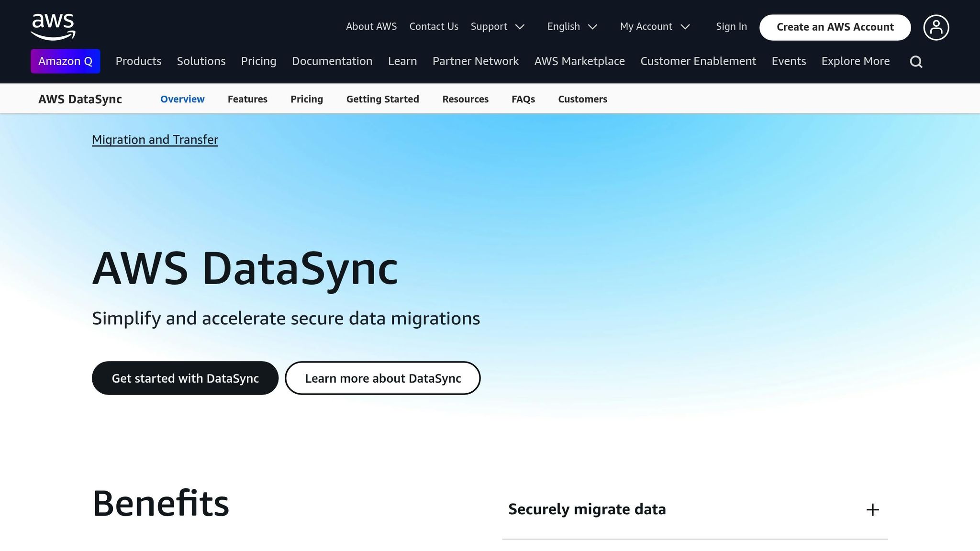The image size is (980, 551).
Task: Click the Benefits heading
Action: (x=161, y=504)
